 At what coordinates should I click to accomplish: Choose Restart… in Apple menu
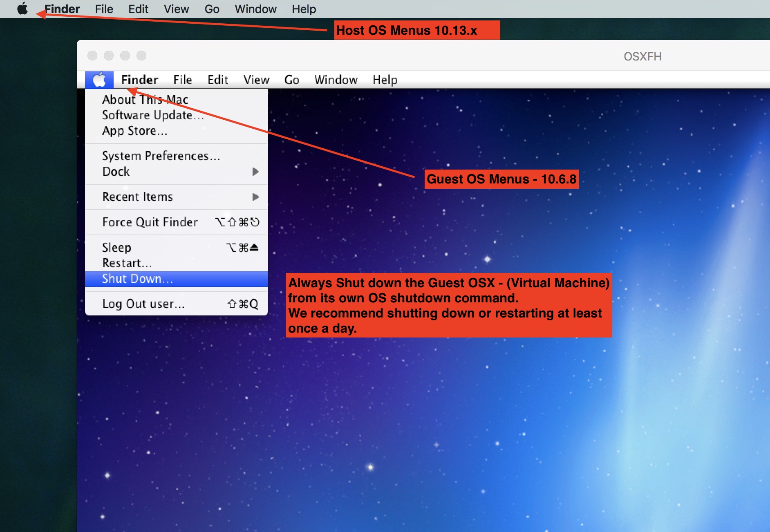[176, 263]
